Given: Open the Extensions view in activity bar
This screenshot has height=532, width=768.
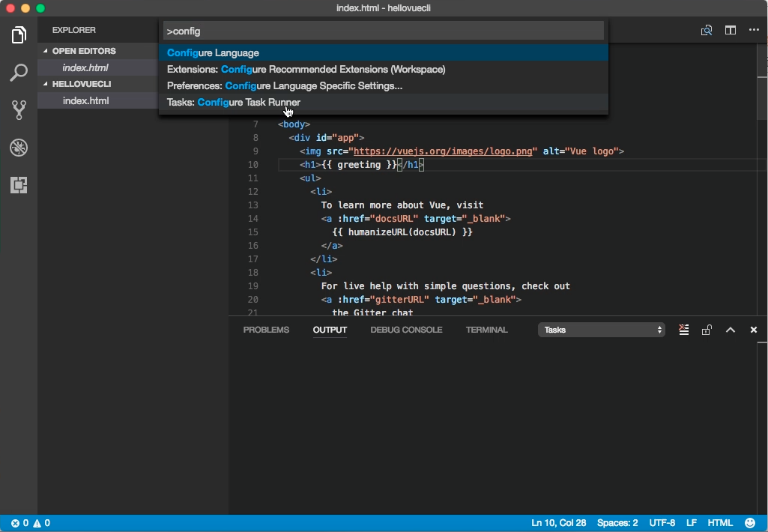Looking at the screenshot, I should click(19, 185).
